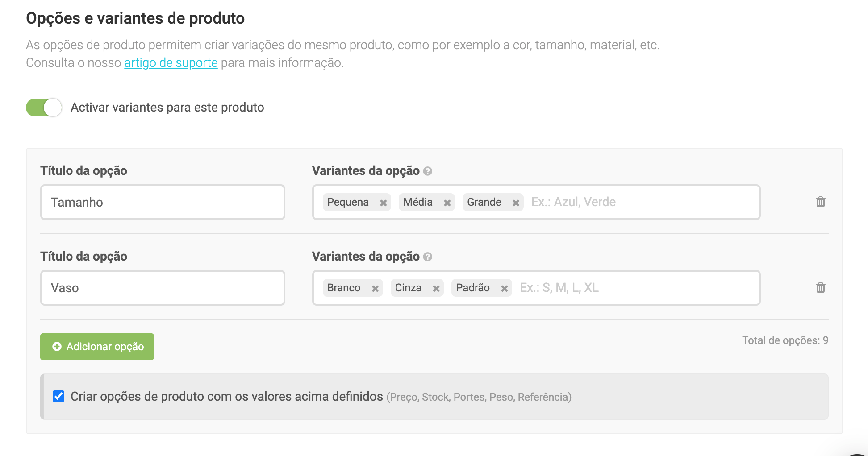Click the Adicionar opção button
This screenshot has width=868, height=456.
point(97,347)
